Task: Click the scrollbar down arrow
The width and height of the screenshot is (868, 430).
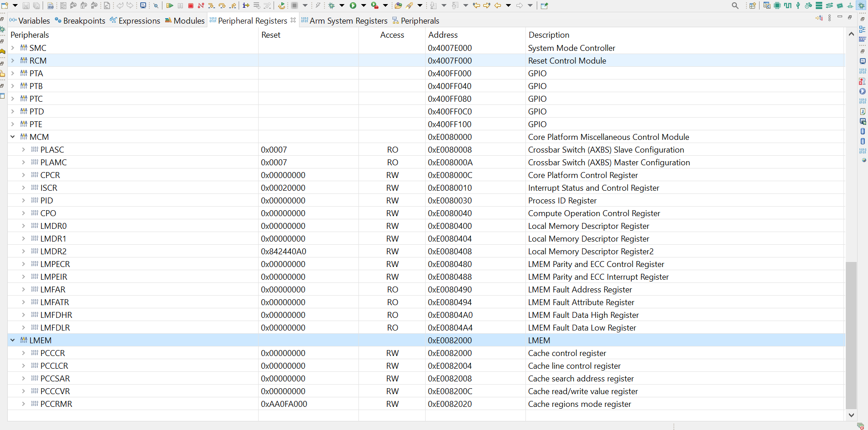Action: click(852, 415)
